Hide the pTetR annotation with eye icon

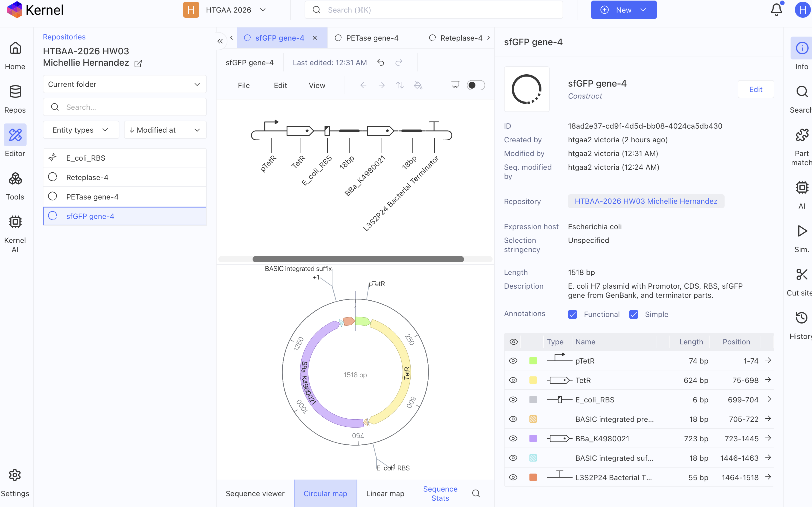[x=513, y=361]
